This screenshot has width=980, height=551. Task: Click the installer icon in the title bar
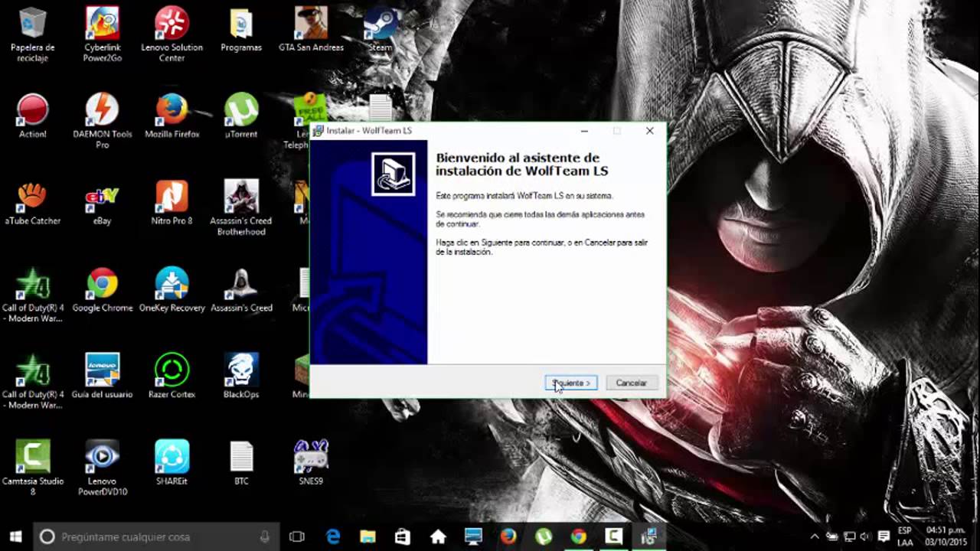[318, 131]
